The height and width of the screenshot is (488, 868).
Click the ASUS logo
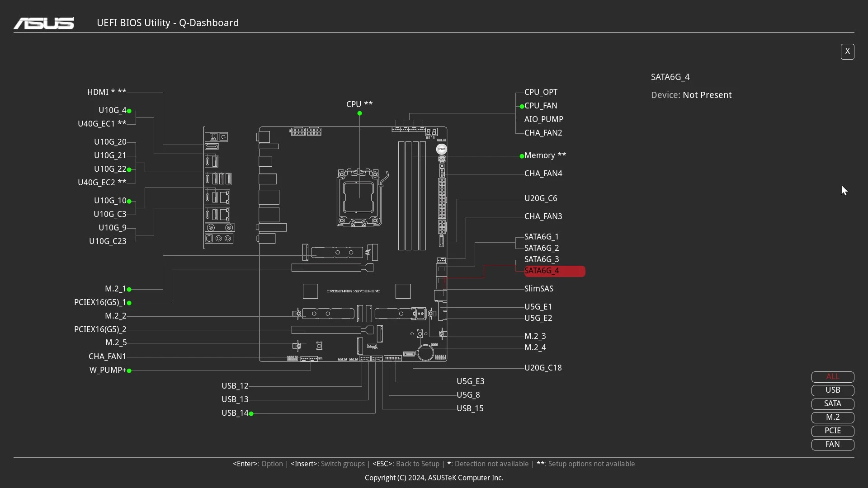pyautogui.click(x=44, y=23)
